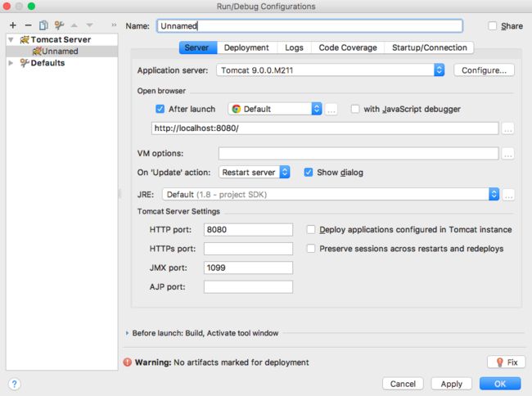Click the Name input field
The image size is (532, 396).
point(309,25)
